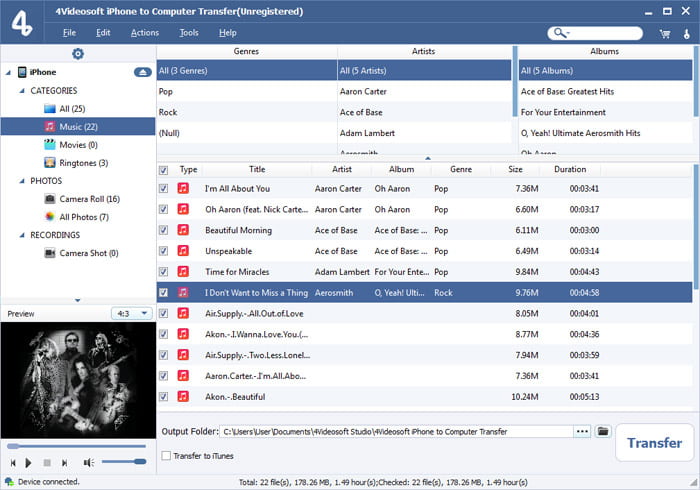Click the Movies clapperboard icon
This screenshot has height=490, width=700.
[50, 145]
